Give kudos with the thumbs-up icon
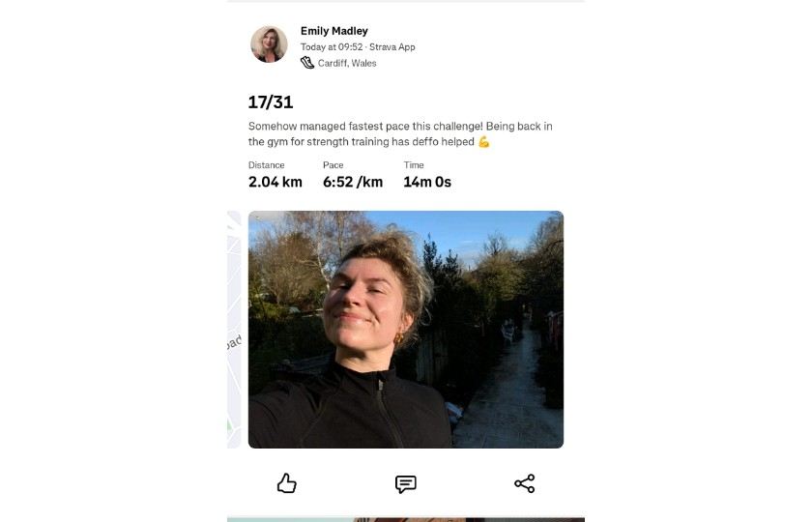This screenshot has width=812, height=522. (x=286, y=483)
